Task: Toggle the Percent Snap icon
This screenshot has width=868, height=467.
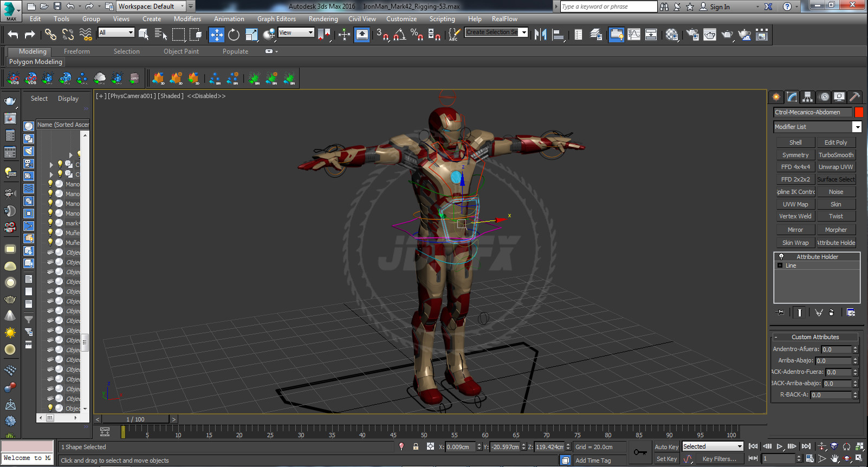Action: point(417,35)
